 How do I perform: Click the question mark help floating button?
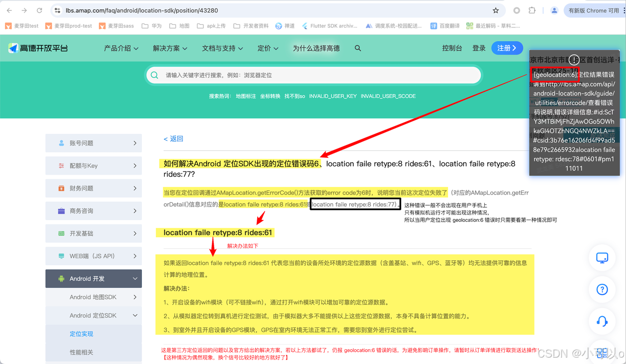click(x=602, y=289)
